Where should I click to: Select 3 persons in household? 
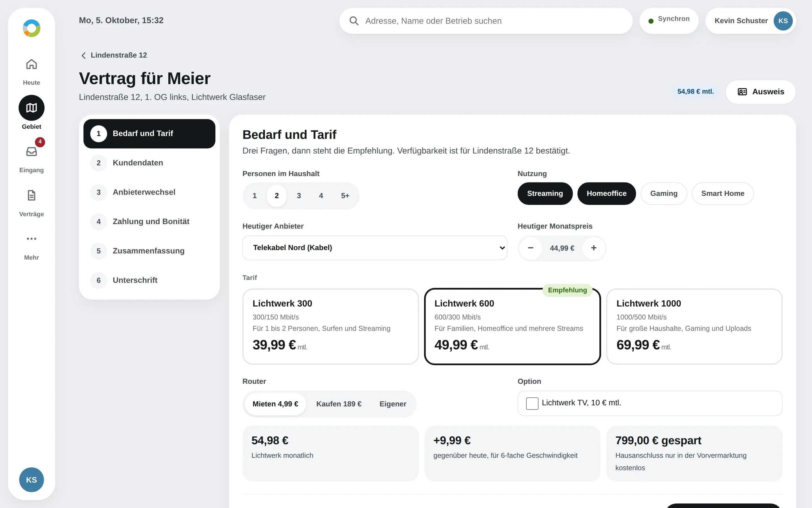click(x=299, y=196)
